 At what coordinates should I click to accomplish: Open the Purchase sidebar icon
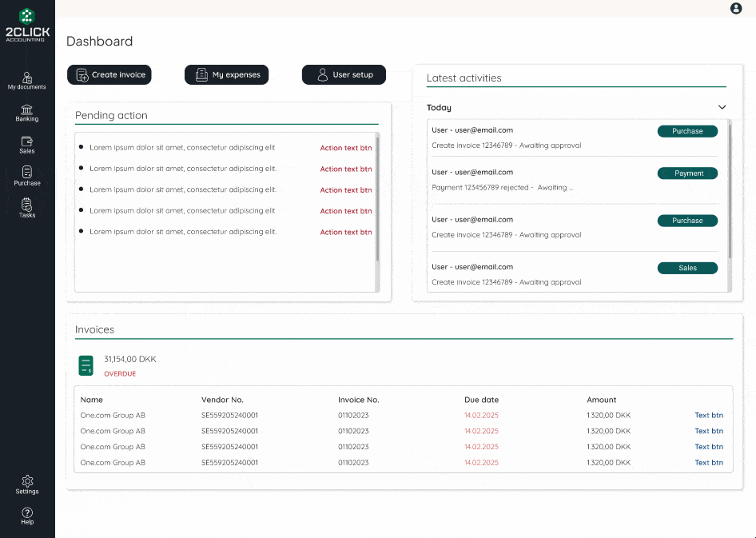pyautogui.click(x=27, y=176)
